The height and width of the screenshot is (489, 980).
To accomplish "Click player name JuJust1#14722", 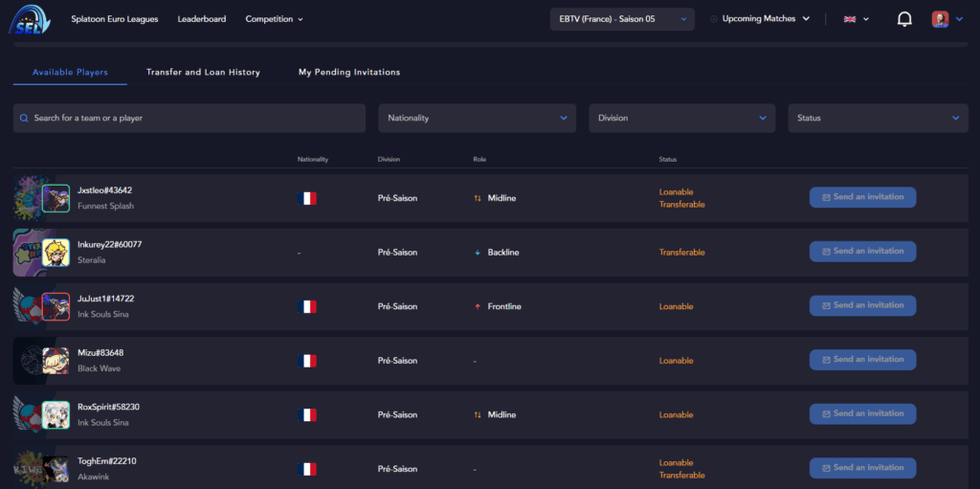I will (105, 299).
